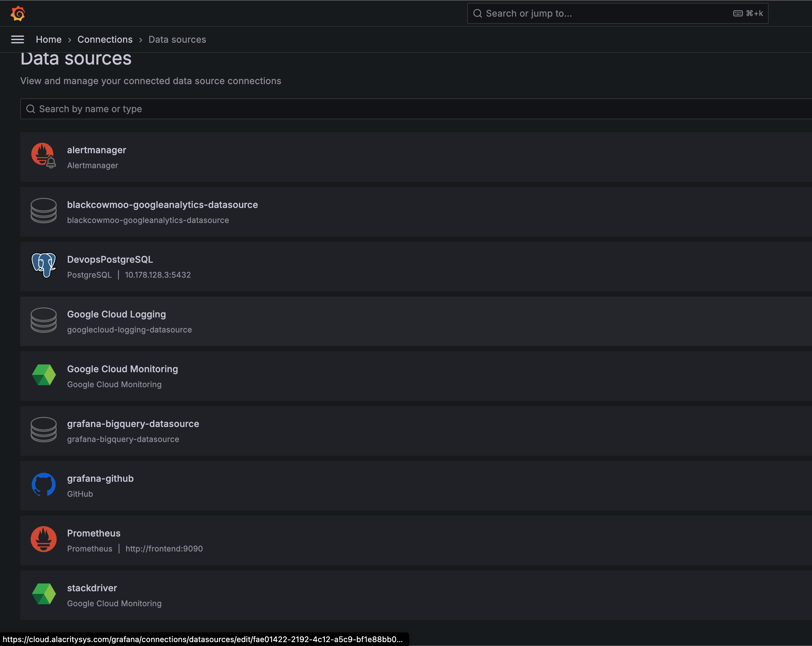Screen dimensions: 812x646
Task: Click the ⌘+k shortcut hint
Action: pyautogui.click(x=754, y=14)
